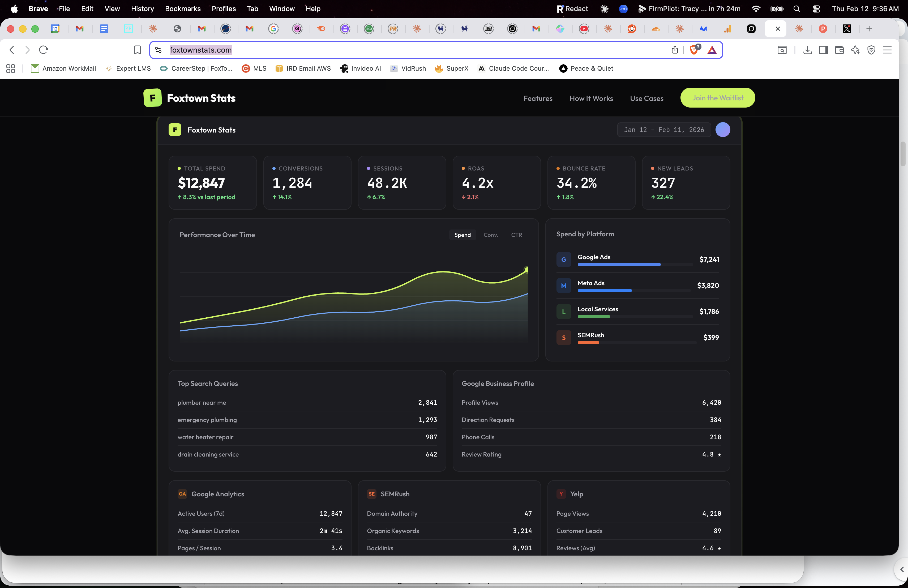Open the share icon in the address bar
Viewport: 908px width, 588px height.
(675, 50)
